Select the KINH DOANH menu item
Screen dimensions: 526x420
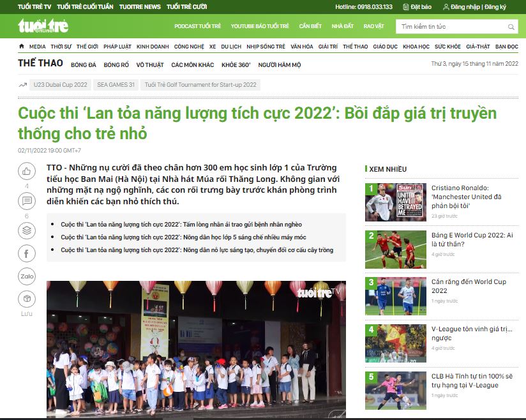point(153,47)
